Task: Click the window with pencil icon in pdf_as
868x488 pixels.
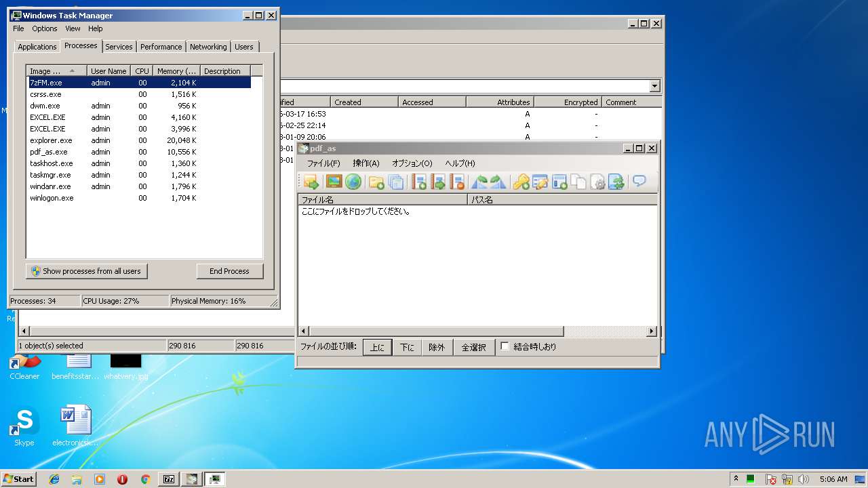Action: coord(540,182)
